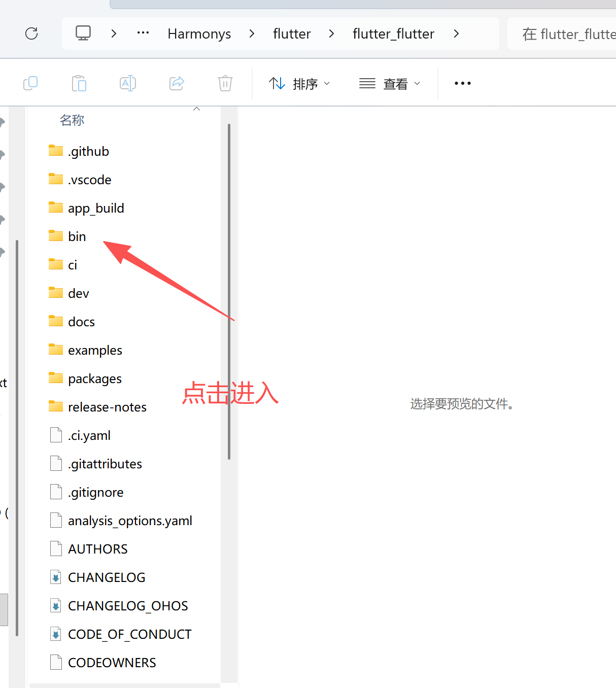Click the Share icon in the toolbar

(x=176, y=83)
